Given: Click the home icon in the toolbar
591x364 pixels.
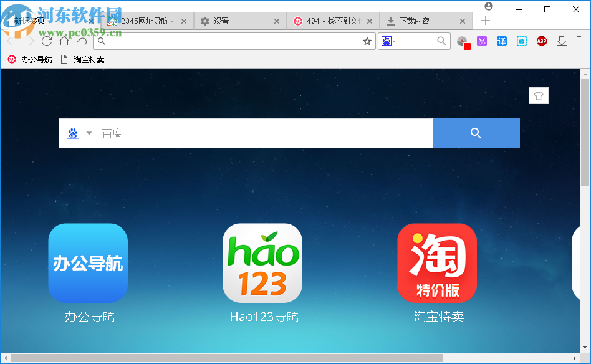Looking at the screenshot, I should [x=64, y=41].
